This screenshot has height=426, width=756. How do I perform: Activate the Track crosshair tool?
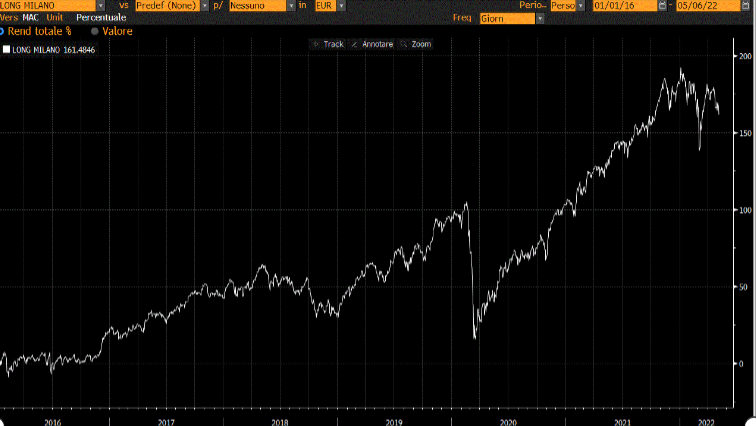[327, 44]
